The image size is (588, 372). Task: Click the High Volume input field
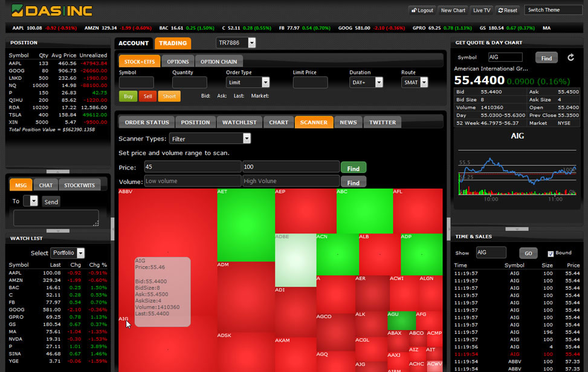coord(291,181)
